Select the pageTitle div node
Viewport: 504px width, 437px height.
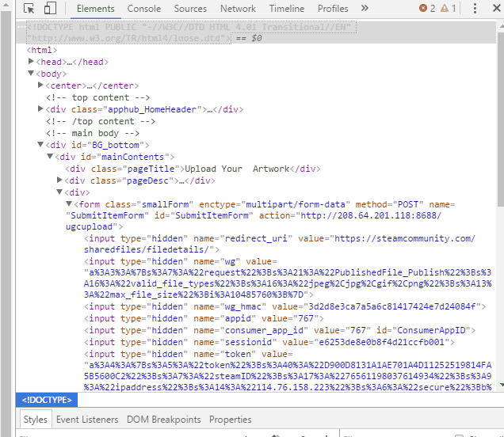click(x=193, y=169)
